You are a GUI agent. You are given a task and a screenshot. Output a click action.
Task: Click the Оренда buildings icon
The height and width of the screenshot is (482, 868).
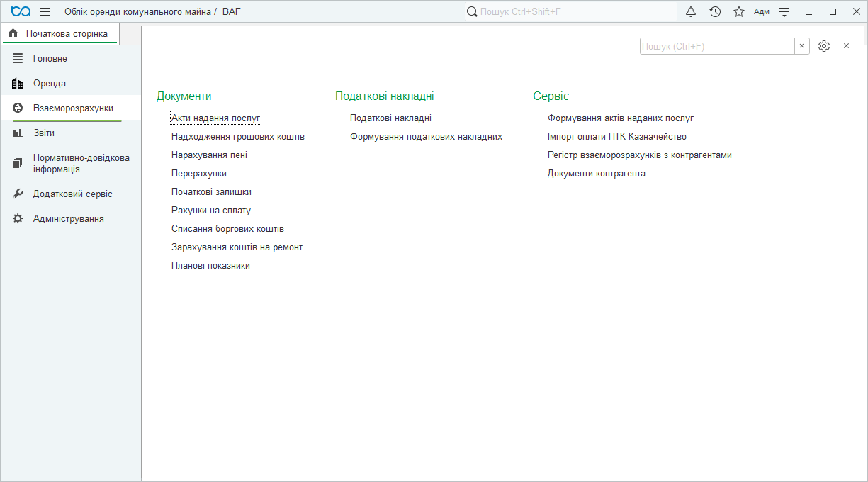click(18, 84)
